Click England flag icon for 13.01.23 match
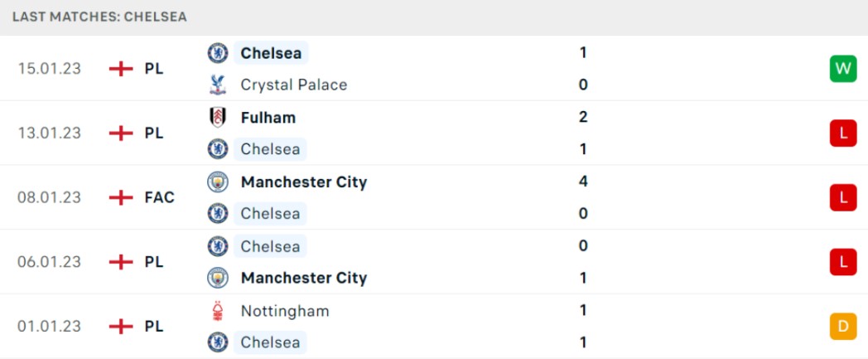This screenshot has height=359, width=868. point(121,133)
